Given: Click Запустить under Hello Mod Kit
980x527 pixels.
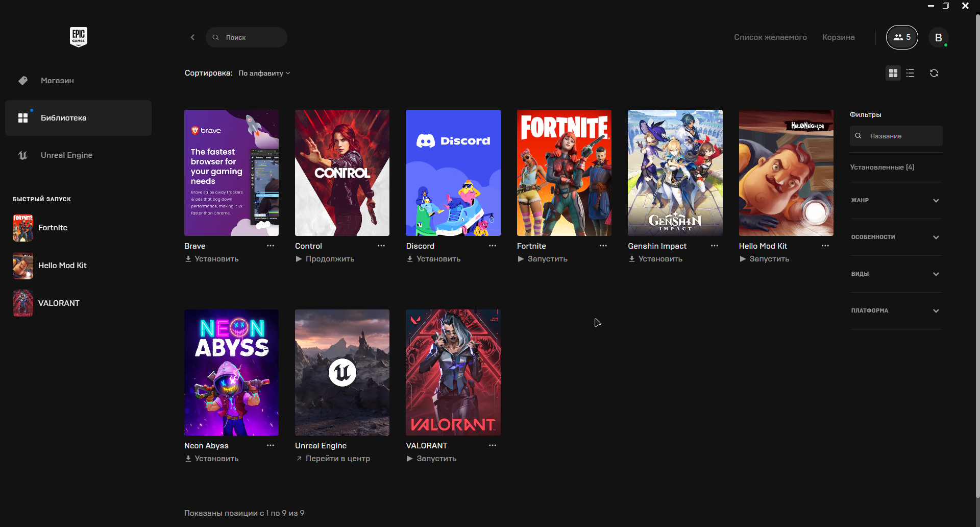Looking at the screenshot, I should click(x=764, y=259).
